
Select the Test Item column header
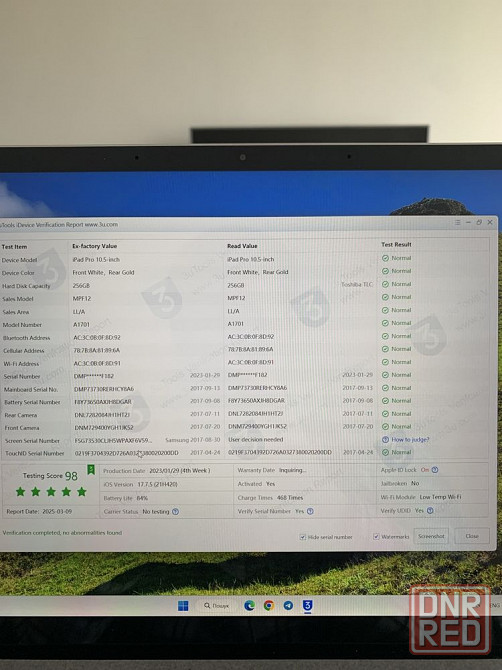tap(14, 247)
